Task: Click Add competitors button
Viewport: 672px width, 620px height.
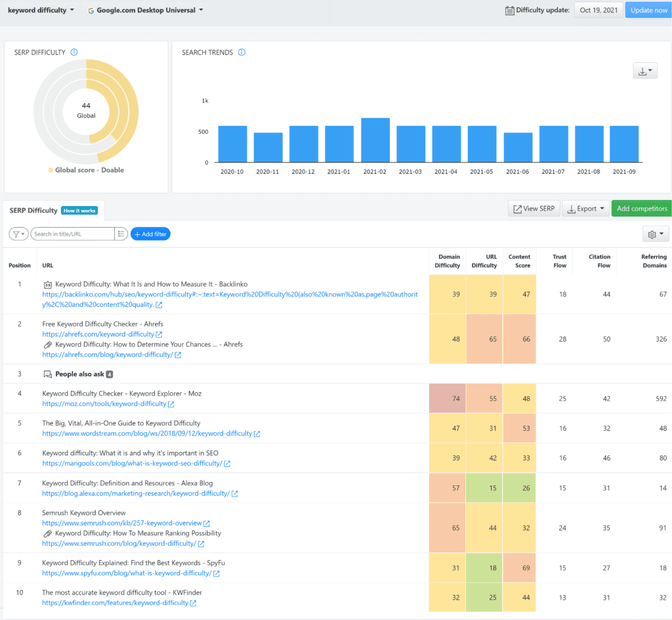Action: 642,209
